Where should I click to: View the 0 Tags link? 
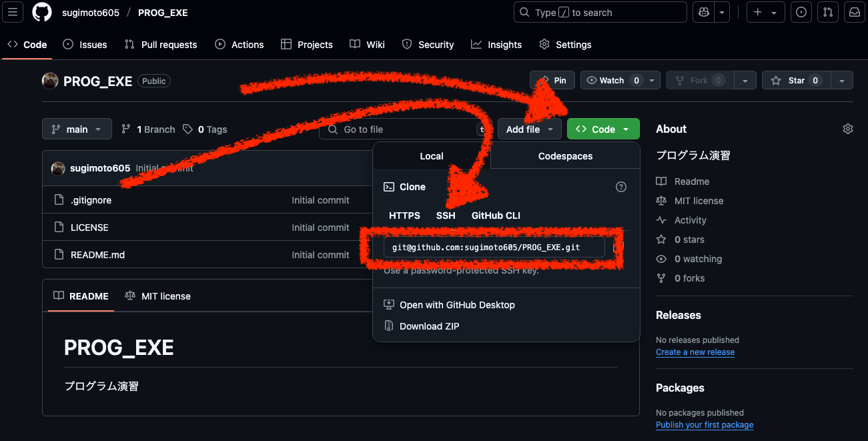point(205,129)
